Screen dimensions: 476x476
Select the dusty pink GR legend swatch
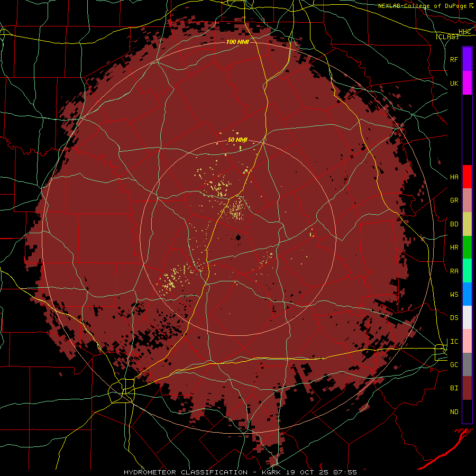(467, 200)
